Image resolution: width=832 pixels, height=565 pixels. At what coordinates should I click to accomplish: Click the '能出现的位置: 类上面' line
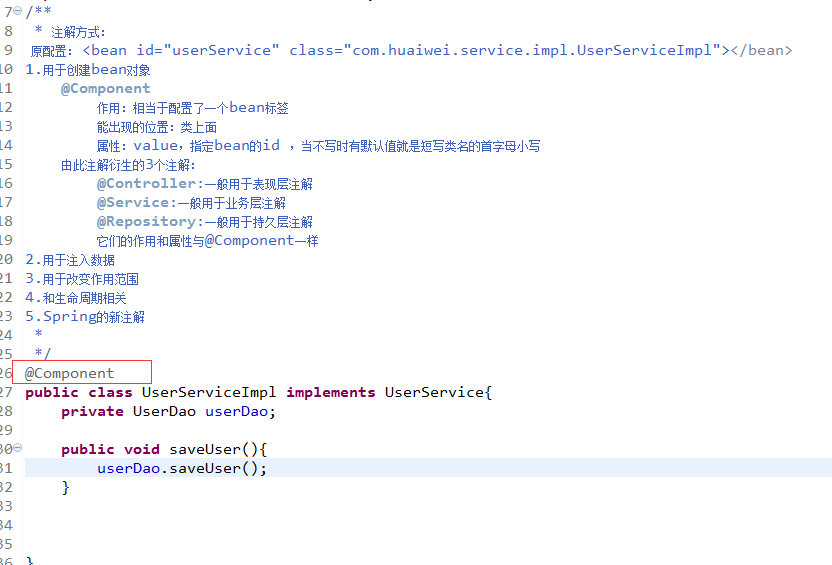pos(157,127)
